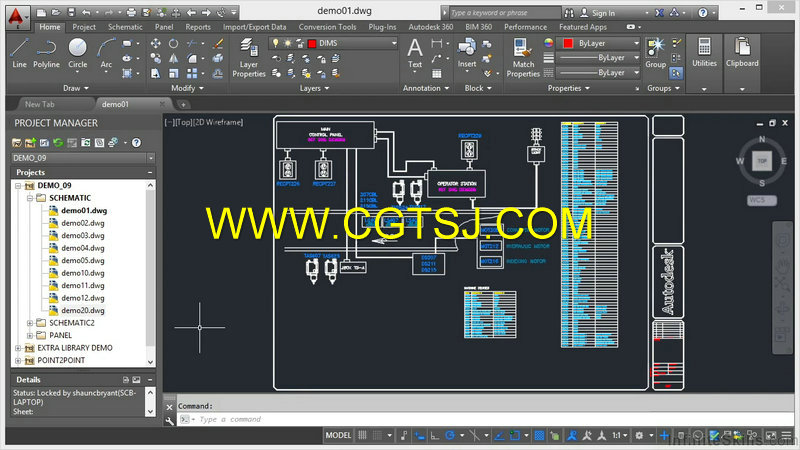The height and width of the screenshot is (450, 800).
Task: Toggle object snap in status bar
Action: (515, 435)
